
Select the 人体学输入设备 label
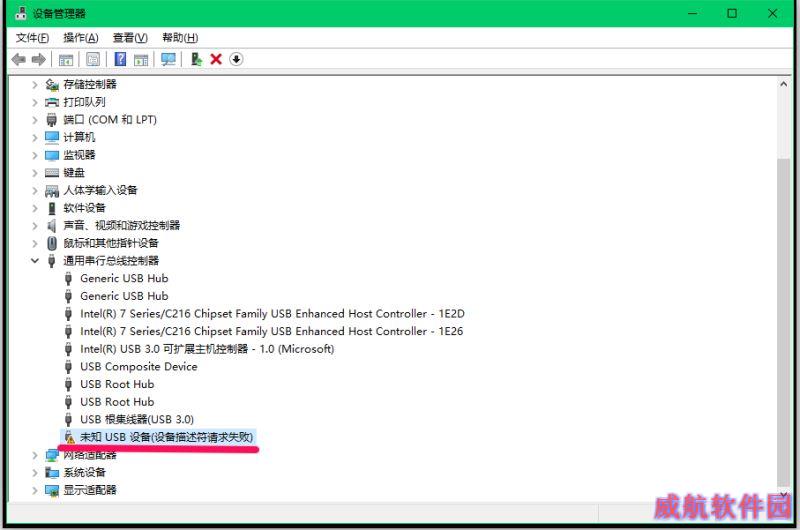coord(100,190)
